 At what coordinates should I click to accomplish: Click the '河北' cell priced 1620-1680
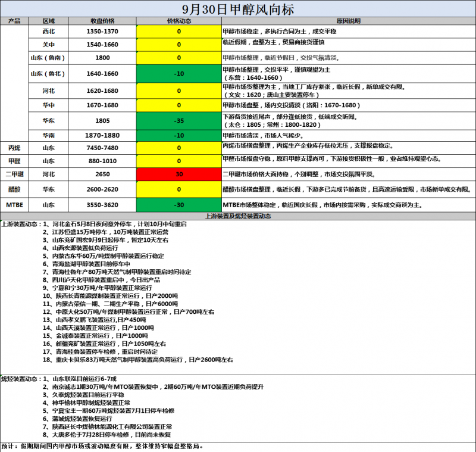(x=49, y=91)
